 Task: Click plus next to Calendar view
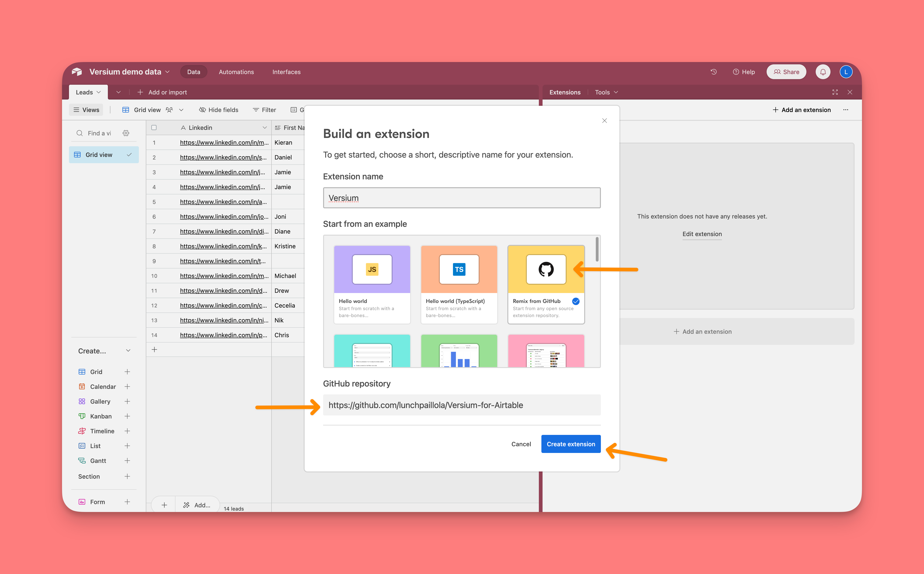point(127,387)
